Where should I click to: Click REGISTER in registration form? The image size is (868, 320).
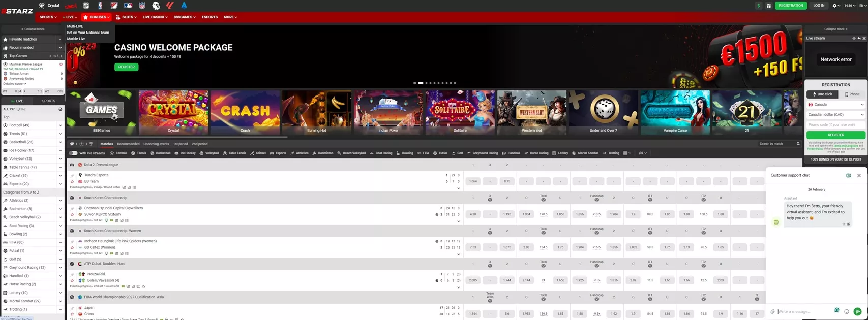(x=836, y=135)
